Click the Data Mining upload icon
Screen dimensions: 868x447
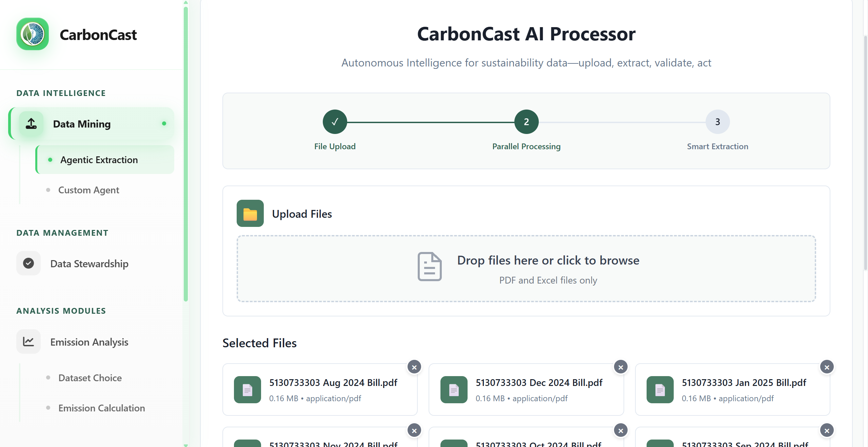click(31, 124)
